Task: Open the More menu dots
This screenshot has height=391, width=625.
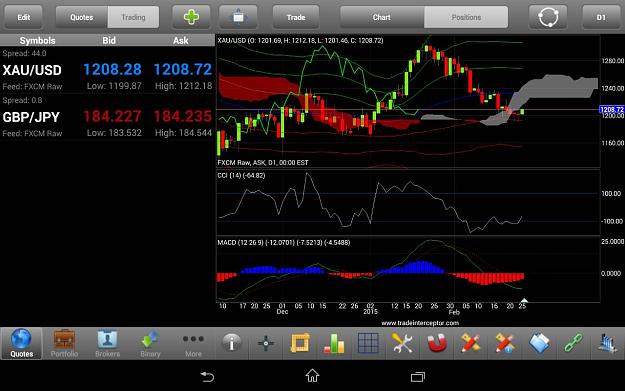Action: [193, 343]
